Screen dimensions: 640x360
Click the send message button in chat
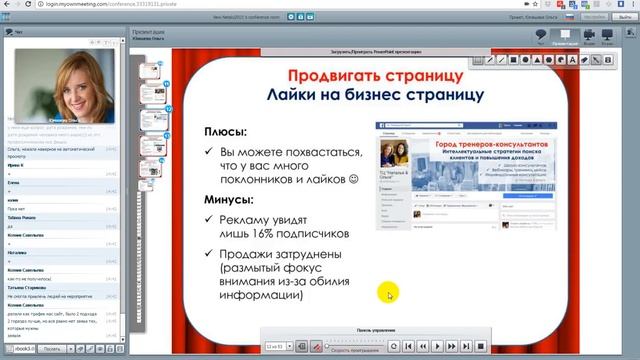pyautogui.click(x=52, y=349)
